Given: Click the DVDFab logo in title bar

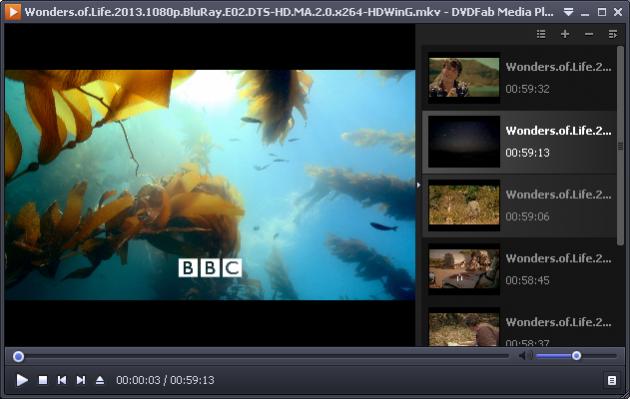Looking at the screenshot, I should click(13, 12).
